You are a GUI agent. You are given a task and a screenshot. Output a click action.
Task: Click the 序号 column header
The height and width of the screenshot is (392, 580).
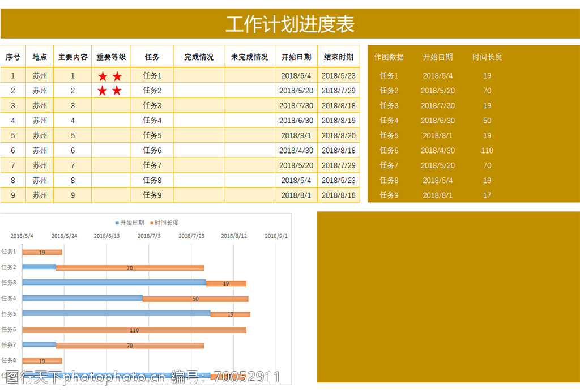click(x=13, y=57)
